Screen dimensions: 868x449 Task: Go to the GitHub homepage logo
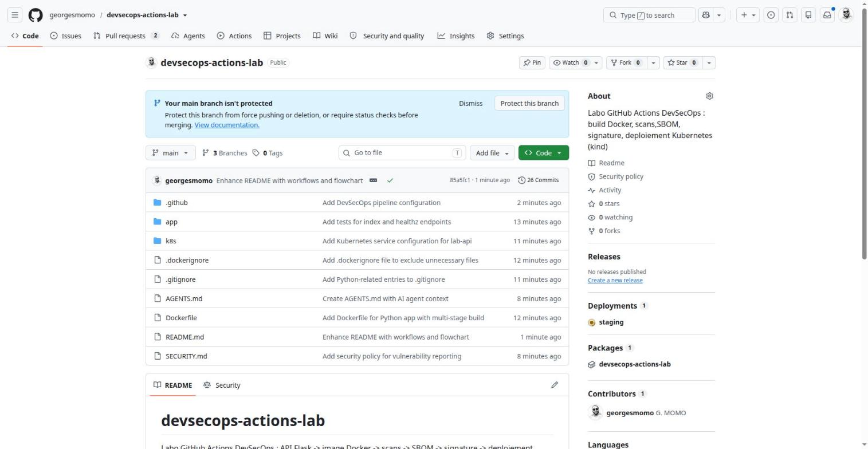tap(36, 15)
